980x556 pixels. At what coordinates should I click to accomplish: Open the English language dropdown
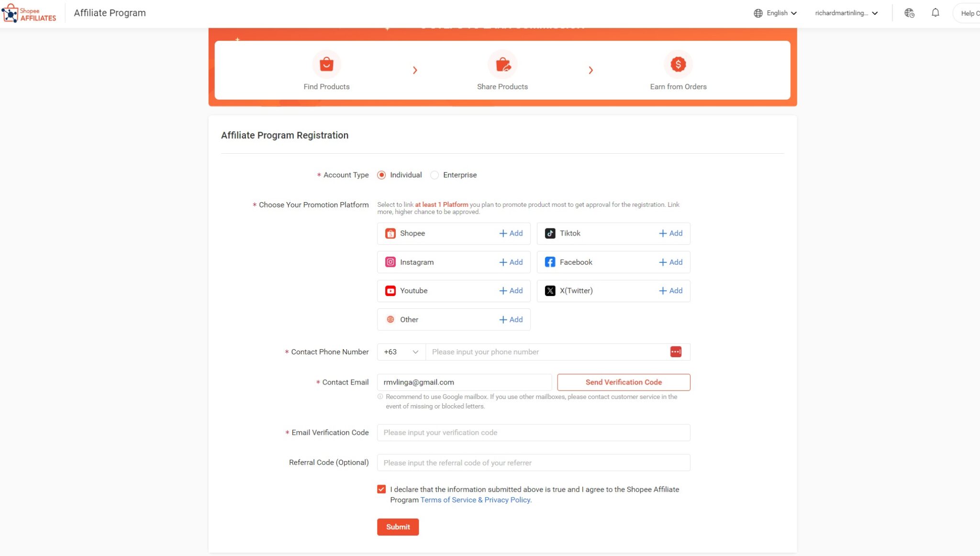coord(776,13)
